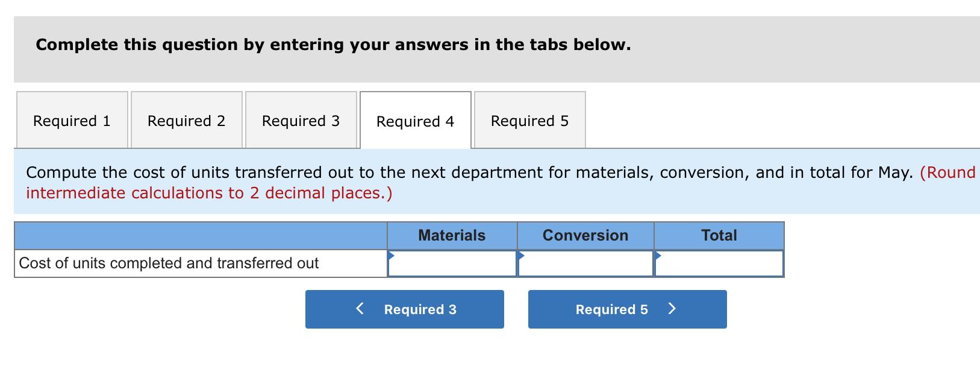Switch to the Required 1 tab

[72, 121]
